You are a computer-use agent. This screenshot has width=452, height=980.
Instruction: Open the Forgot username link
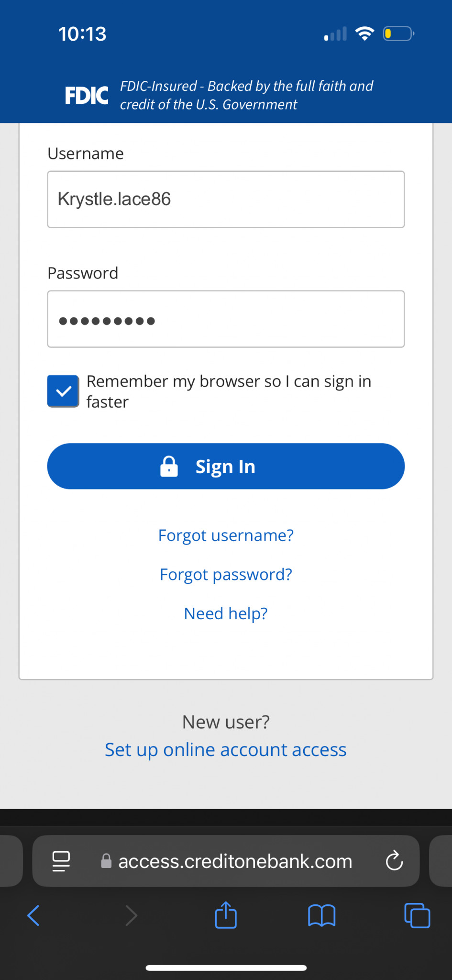226,535
